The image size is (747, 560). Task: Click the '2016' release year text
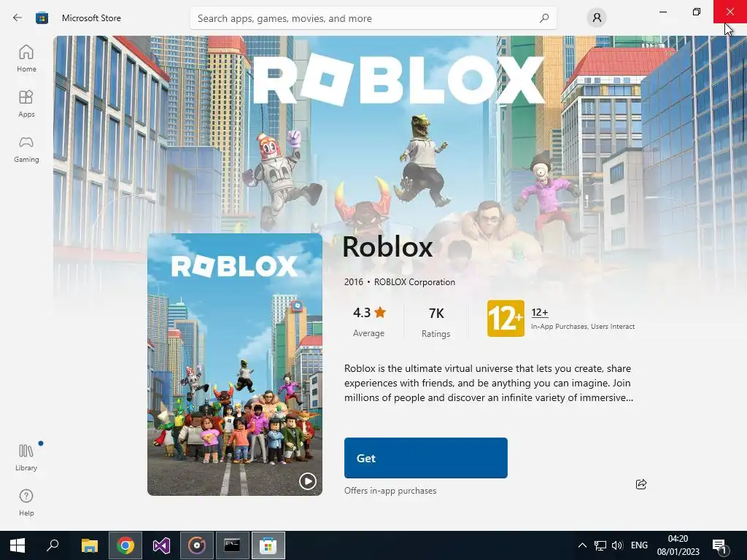(354, 282)
